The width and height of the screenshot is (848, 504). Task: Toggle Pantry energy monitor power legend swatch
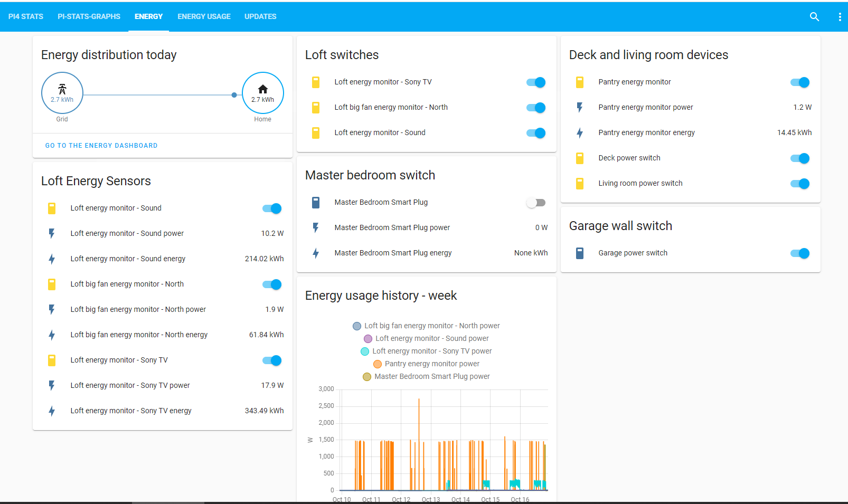pos(378,364)
